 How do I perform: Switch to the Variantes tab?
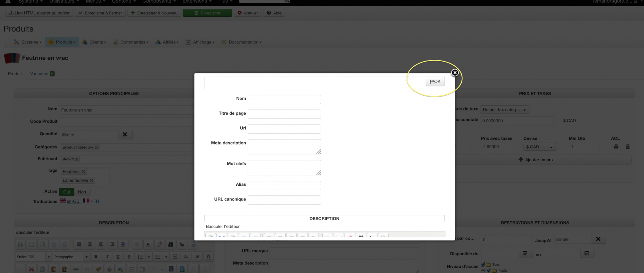click(x=42, y=74)
